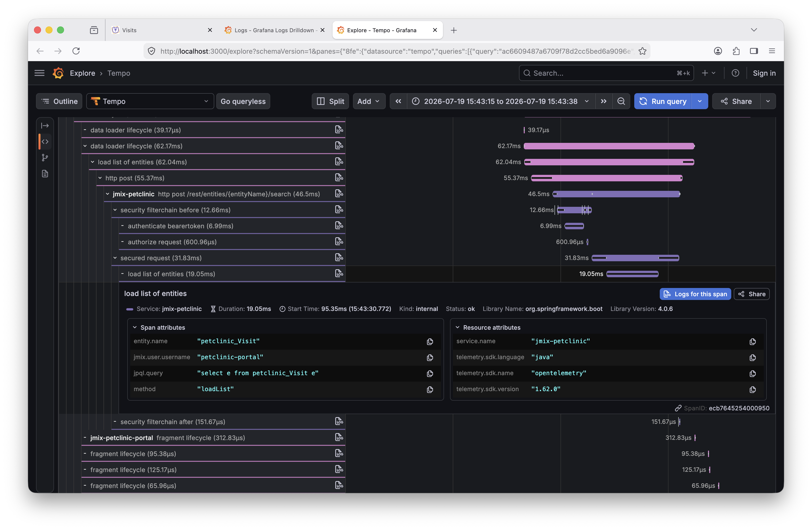
Task: Collapse Span attributes section
Action: pos(135,327)
